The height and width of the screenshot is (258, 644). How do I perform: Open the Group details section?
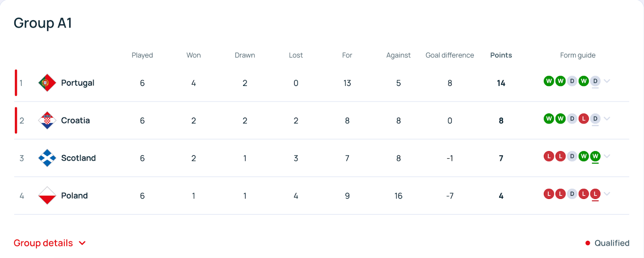[50, 243]
